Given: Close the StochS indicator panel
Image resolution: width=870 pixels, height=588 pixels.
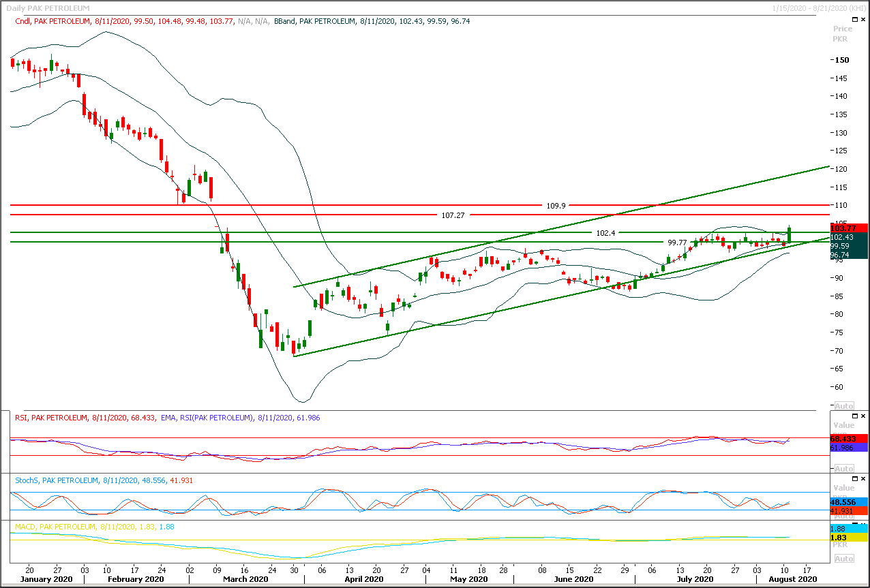Looking at the screenshot, I should [x=863, y=479].
